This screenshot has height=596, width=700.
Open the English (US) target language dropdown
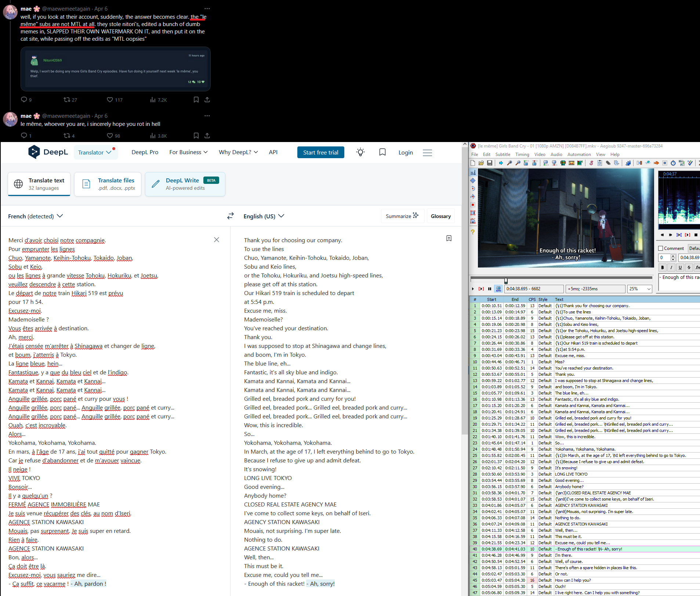point(264,216)
